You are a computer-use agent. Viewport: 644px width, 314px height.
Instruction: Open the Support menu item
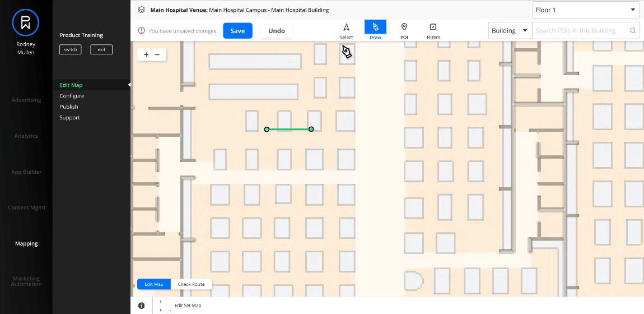[x=69, y=118]
